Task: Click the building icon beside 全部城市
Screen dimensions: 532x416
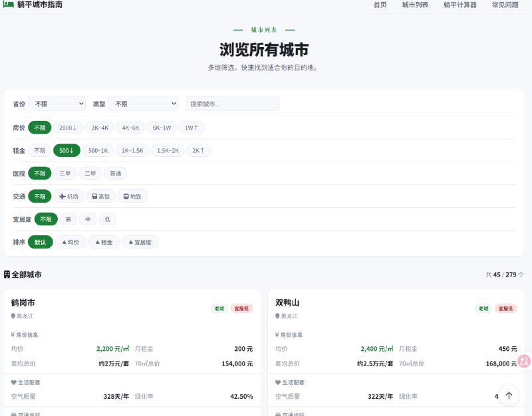Action: [7, 274]
